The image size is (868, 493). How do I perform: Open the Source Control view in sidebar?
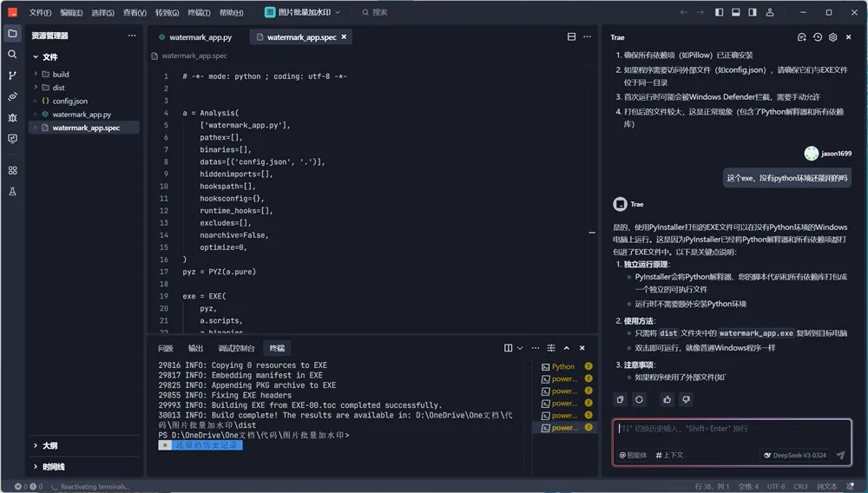pos(12,76)
